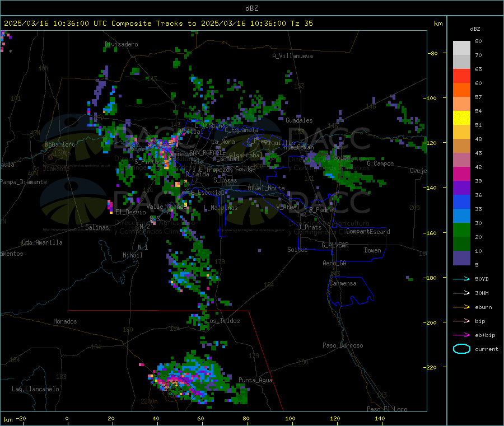This screenshot has width=504, height=426.
Task: Click the Salinas map label
Action: [x=97, y=227]
